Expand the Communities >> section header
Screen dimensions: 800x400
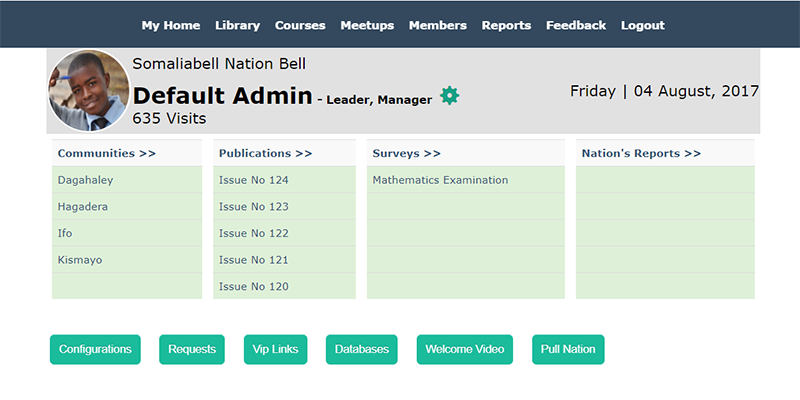tap(106, 153)
